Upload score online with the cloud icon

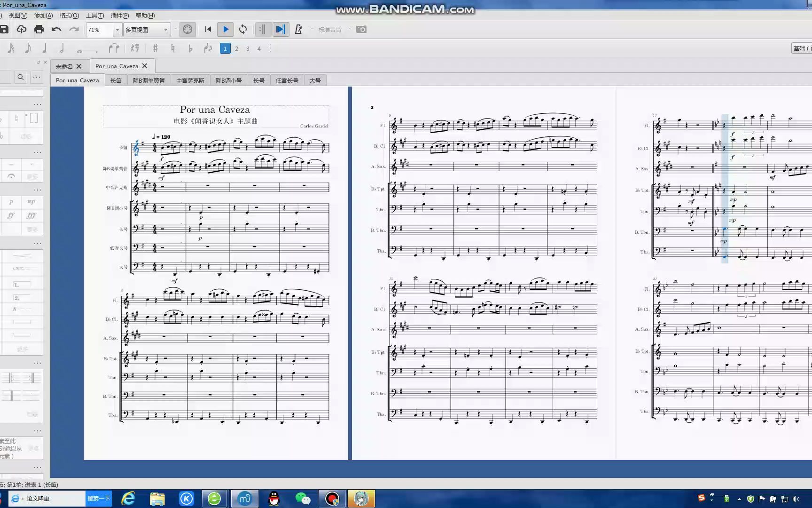coord(22,29)
